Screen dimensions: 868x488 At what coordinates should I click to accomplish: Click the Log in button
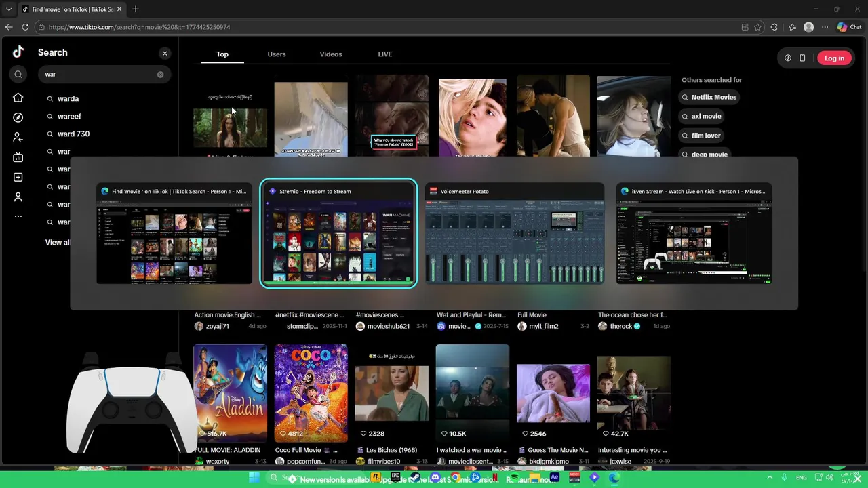click(834, 58)
